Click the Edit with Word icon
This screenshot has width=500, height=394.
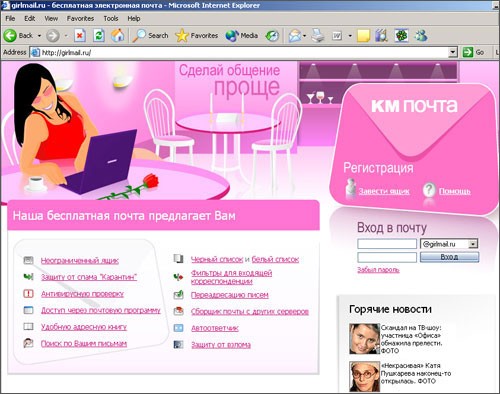pyautogui.click(x=337, y=36)
